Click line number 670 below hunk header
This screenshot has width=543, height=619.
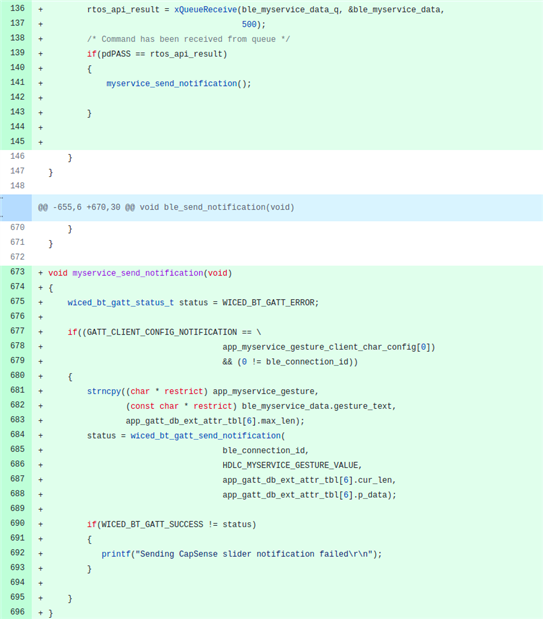click(x=17, y=227)
